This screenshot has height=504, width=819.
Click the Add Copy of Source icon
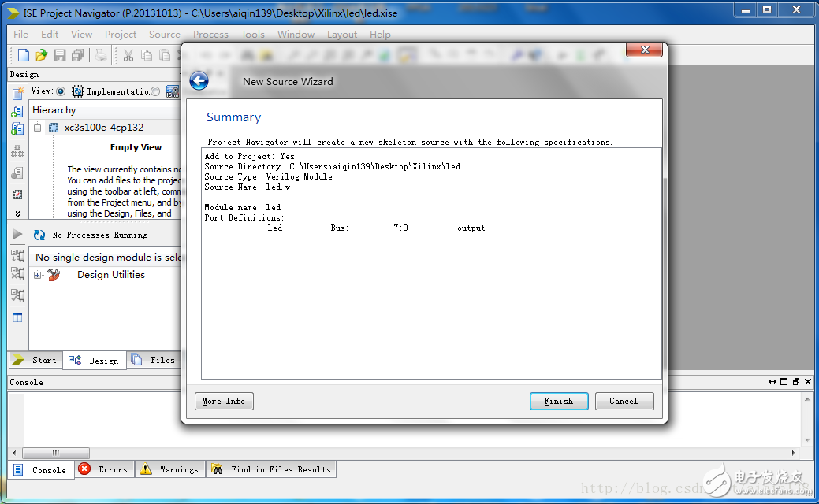click(x=17, y=128)
